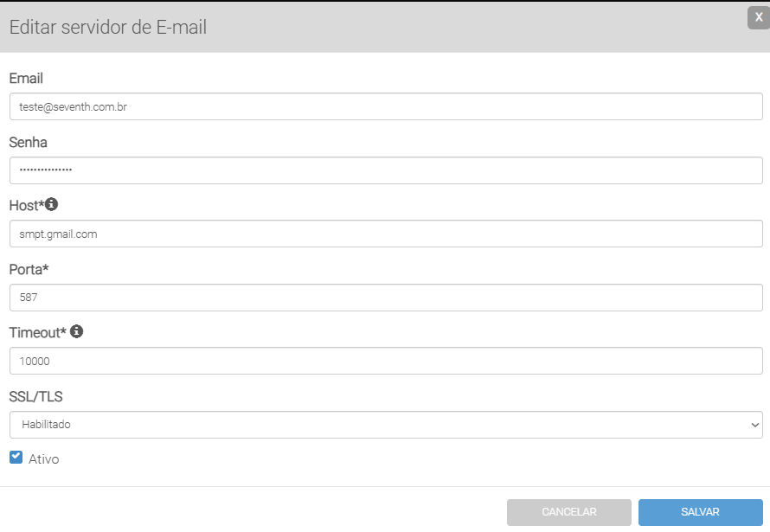The image size is (770, 532).
Task: Click the Email field label
Action: (x=26, y=79)
